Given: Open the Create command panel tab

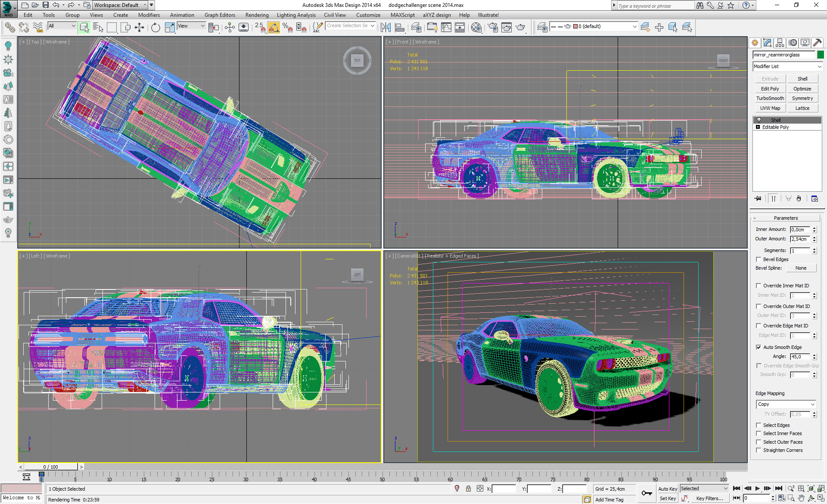Looking at the screenshot, I should pyautogui.click(x=755, y=43).
